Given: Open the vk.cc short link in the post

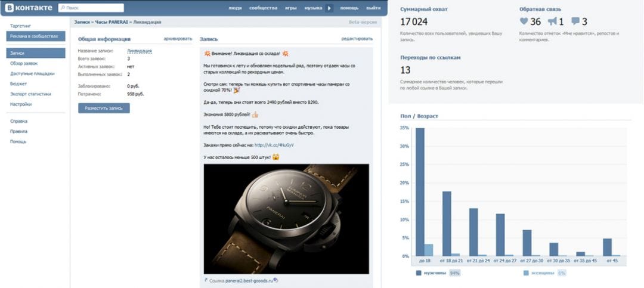Looking at the screenshot, I should (274, 145).
